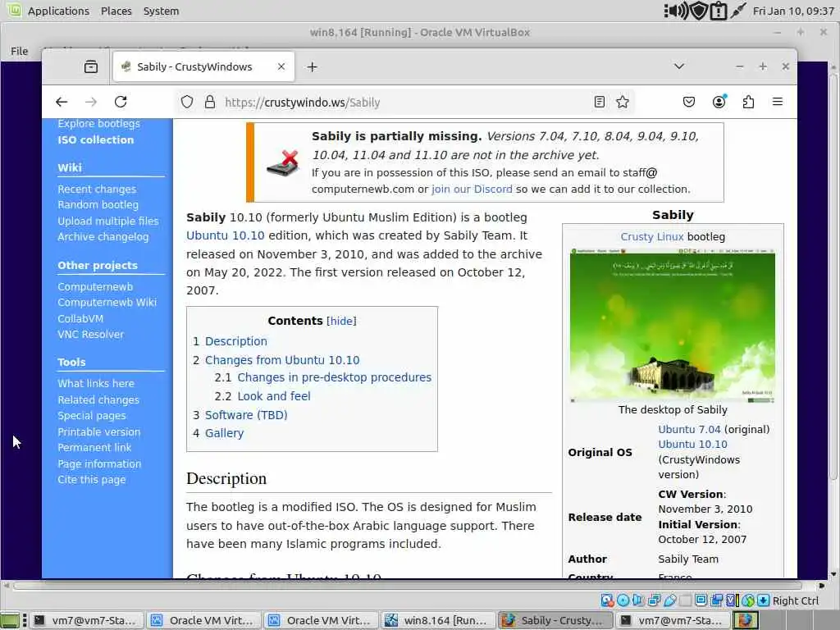Click the VirtualBox hard disk activity icon
Image resolution: width=840 pixels, height=630 pixels.
click(x=607, y=600)
